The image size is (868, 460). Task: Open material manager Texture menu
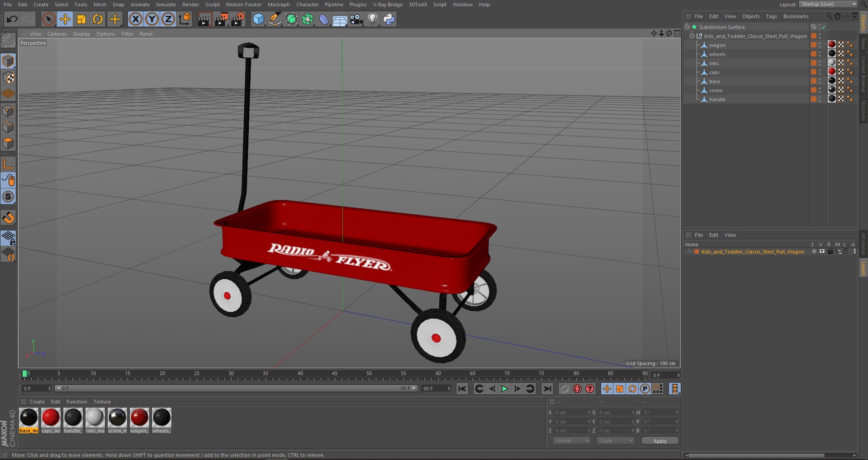(x=102, y=402)
